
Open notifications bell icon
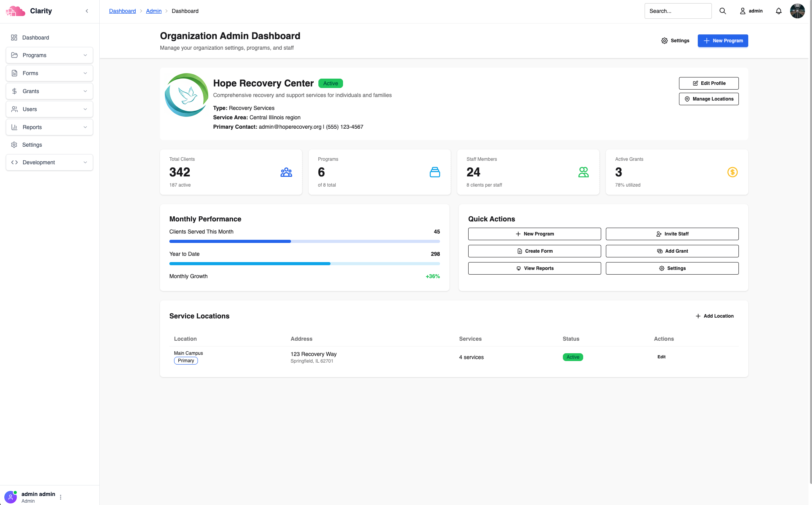point(778,11)
